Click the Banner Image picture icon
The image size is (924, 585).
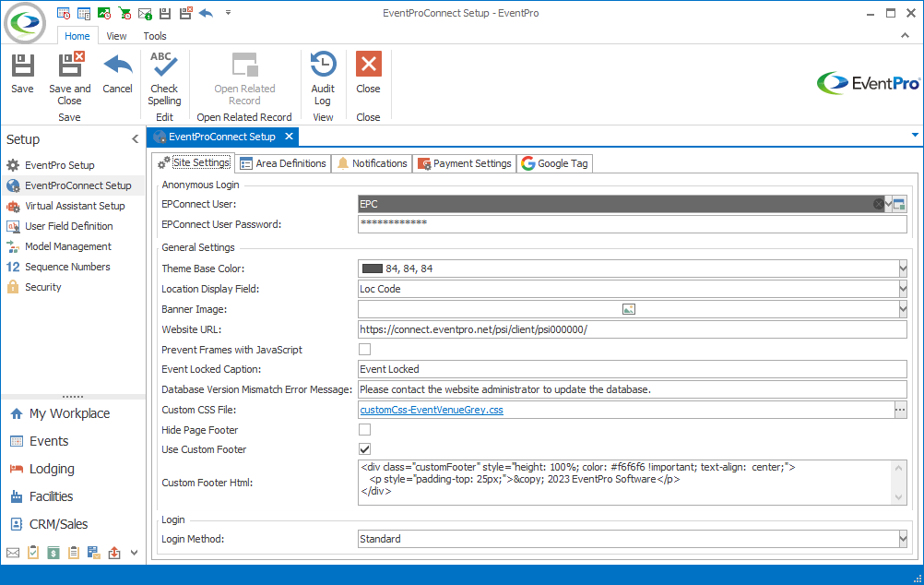[x=629, y=309]
